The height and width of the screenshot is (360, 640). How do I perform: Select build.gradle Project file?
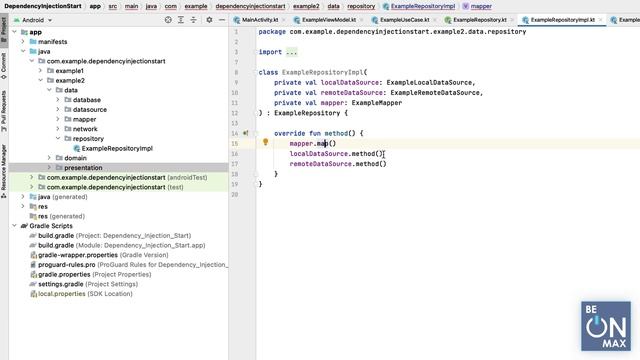pyautogui.click(x=114, y=236)
